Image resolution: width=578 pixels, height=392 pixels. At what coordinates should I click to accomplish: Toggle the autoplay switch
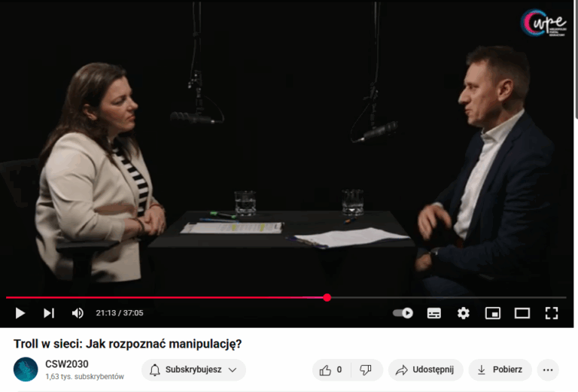point(403,313)
